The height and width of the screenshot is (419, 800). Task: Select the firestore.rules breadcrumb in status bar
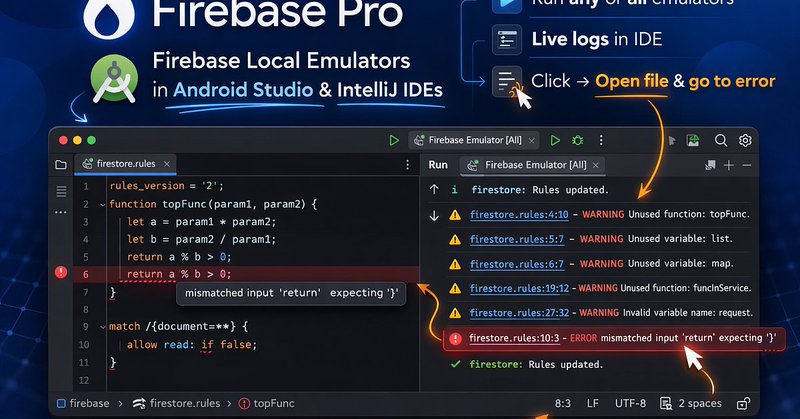(177, 404)
